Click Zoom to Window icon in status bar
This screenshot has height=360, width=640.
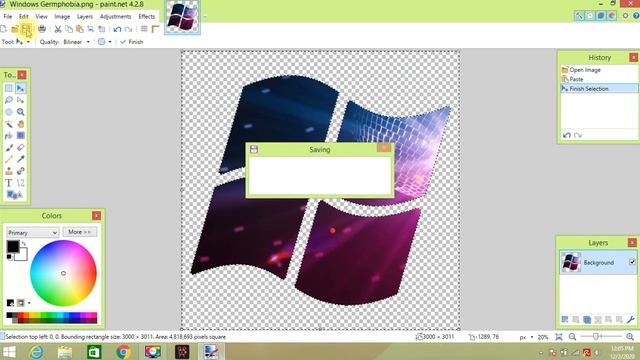click(x=559, y=337)
